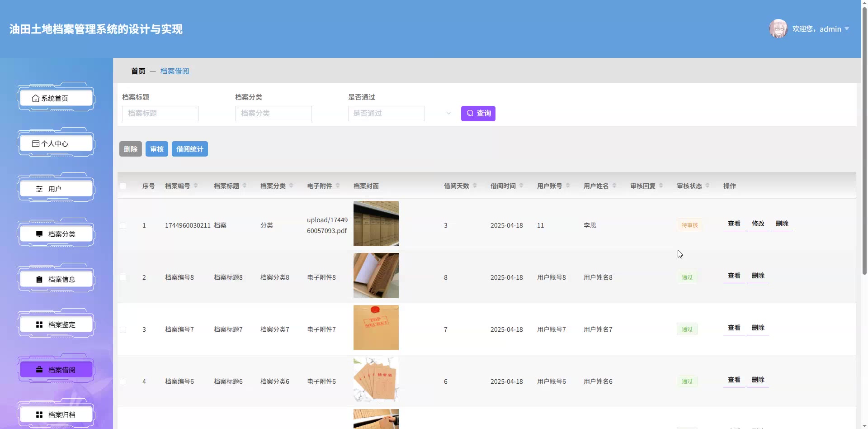This screenshot has height=429, width=868.
Task: Click the admin avatar image
Action: pyautogui.click(x=778, y=29)
